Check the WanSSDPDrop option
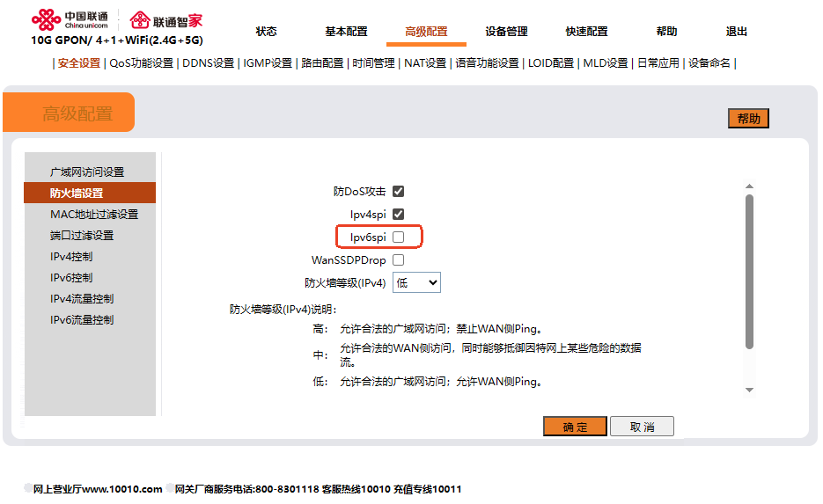This screenshot has height=504, width=823. (398, 260)
